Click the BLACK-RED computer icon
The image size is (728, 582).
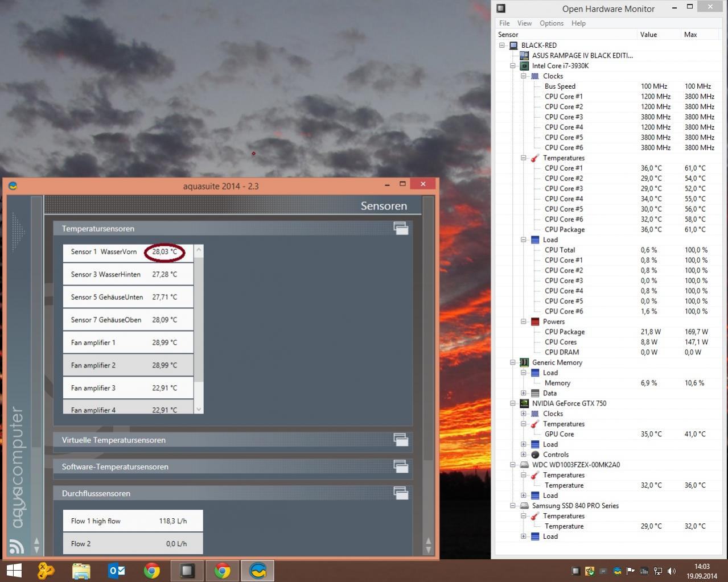click(513, 45)
